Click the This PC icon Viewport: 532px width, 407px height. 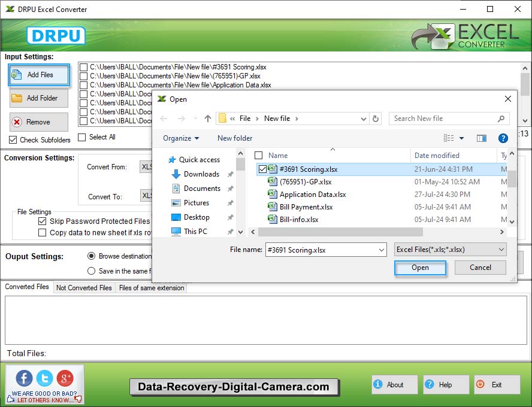[x=176, y=232]
